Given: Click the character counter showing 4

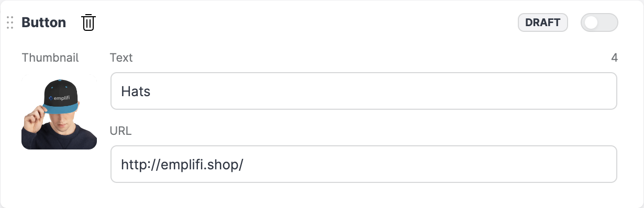Looking at the screenshot, I should [615, 57].
